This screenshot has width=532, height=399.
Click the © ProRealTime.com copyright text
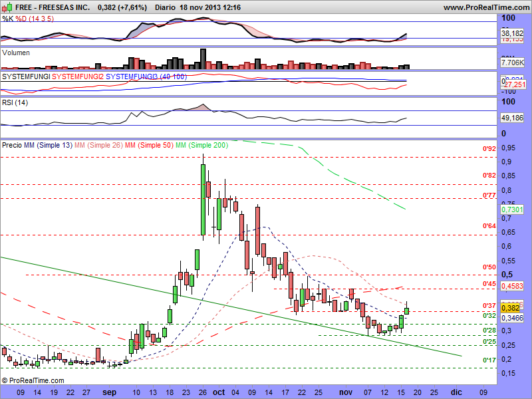(x=33, y=380)
